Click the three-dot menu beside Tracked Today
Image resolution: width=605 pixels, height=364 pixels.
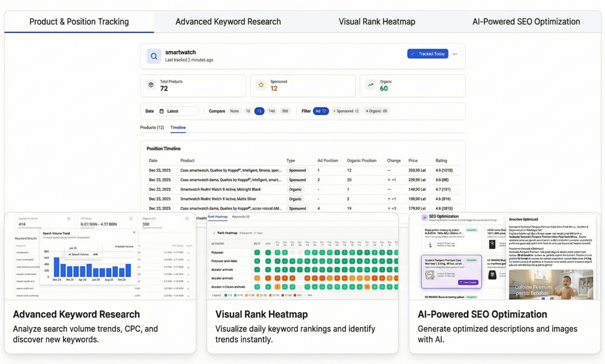pyautogui.click(x=455, y=54)
